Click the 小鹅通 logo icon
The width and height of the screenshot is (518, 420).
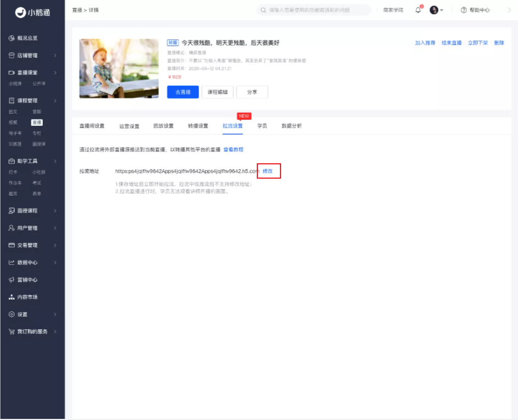pos(20,13)
